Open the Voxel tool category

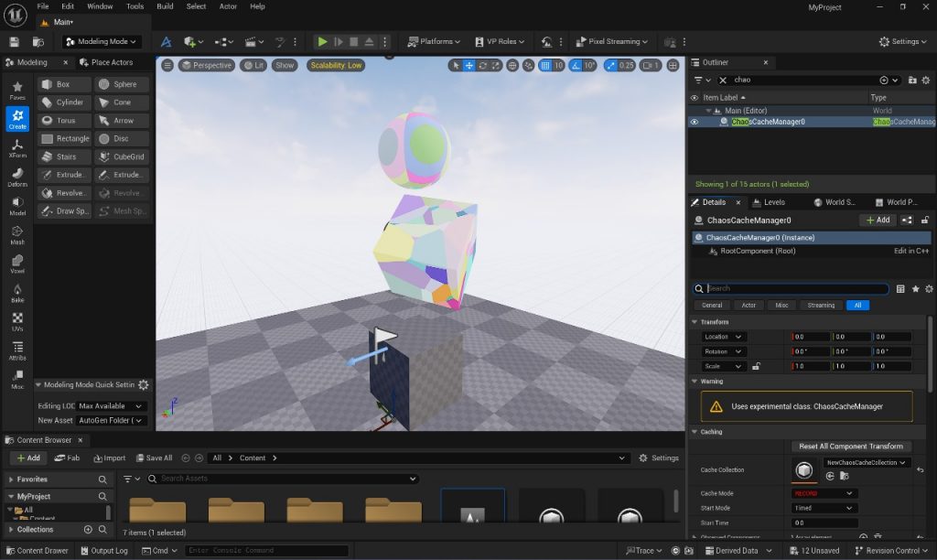click(17, 264)
